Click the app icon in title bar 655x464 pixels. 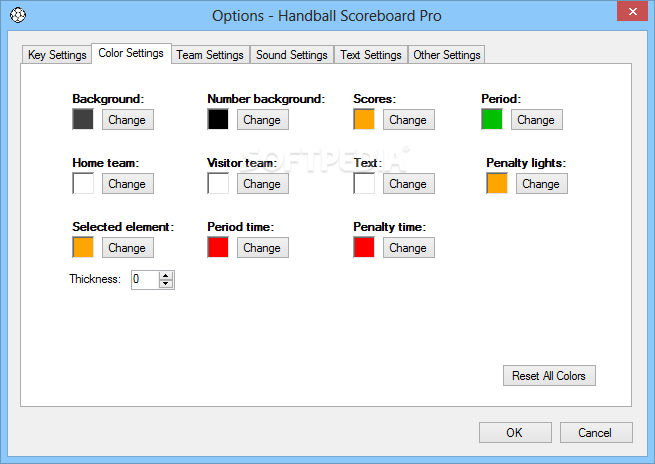click(17, 15)
